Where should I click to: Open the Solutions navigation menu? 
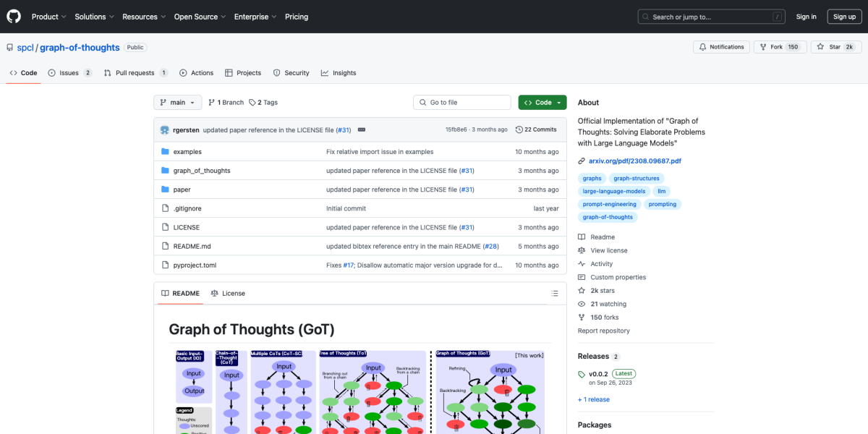click(94, 17)
